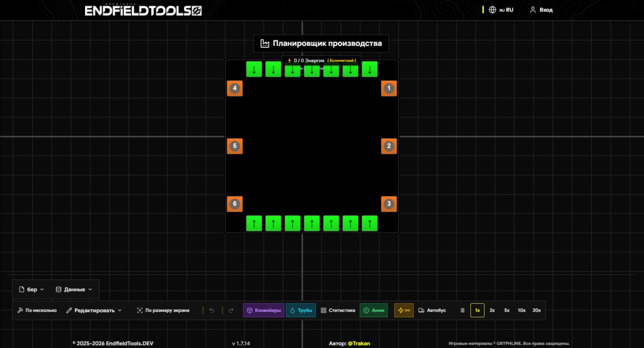Open the бер file dropdown

click(31, 290)
